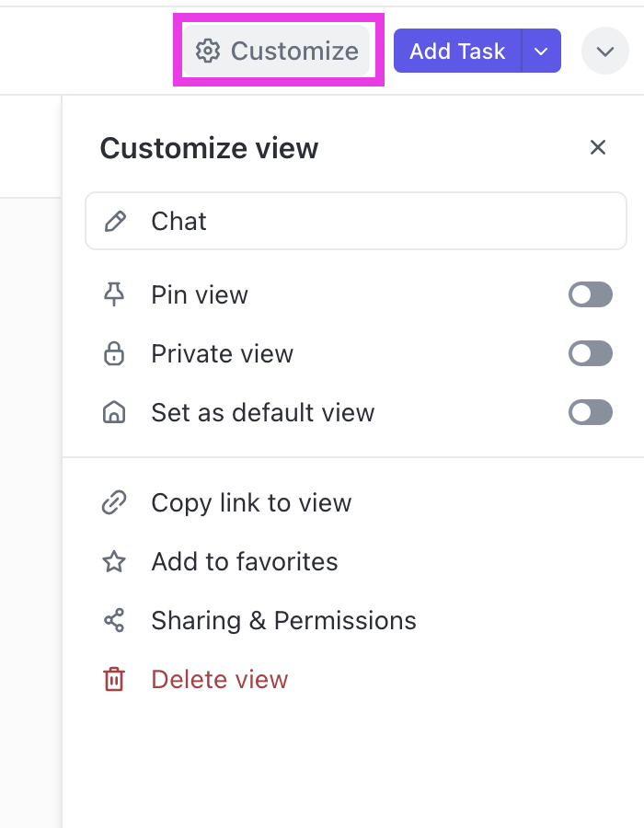The image size is (644, 828).
Task: Click the Chat view name field
Action: pos(368,222)
